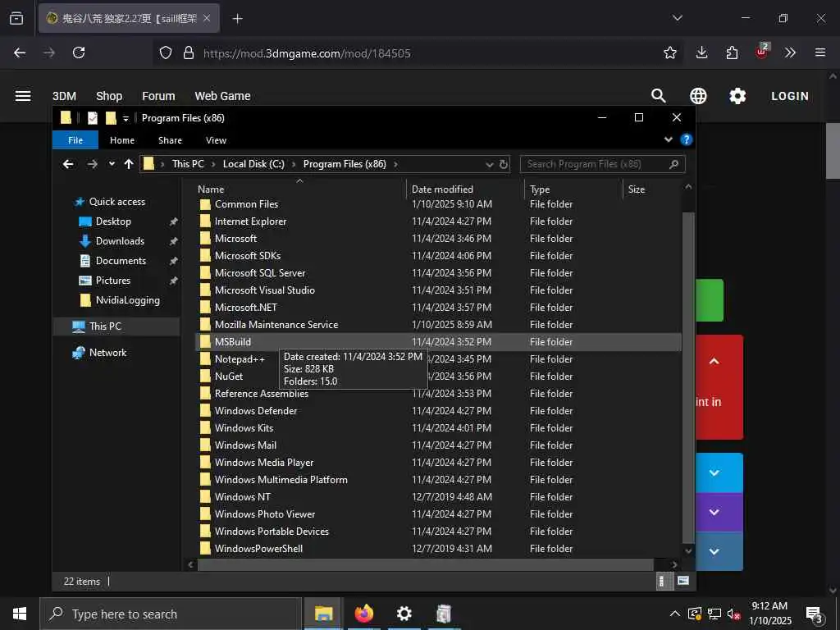Select NvidiaLogging in navigation pane
The image size is (840, 630).
[x=127, y=300]
